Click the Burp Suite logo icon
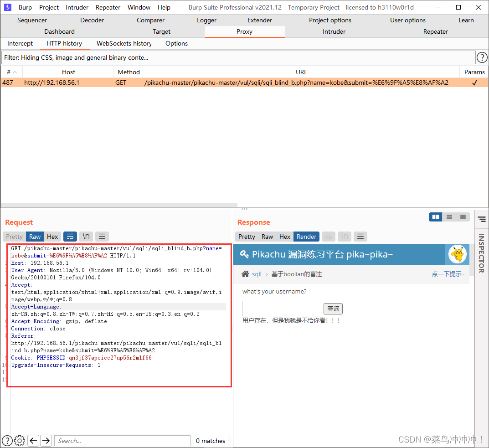This screenshot has width=489, height=448. 7,7
